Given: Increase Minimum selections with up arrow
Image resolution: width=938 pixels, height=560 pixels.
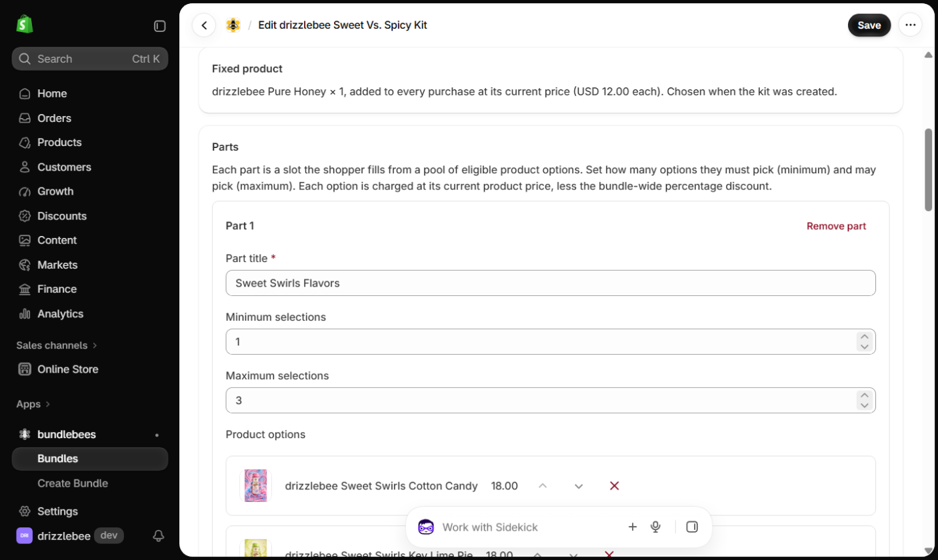Looking at the screenshot, I should click(864, 337).
